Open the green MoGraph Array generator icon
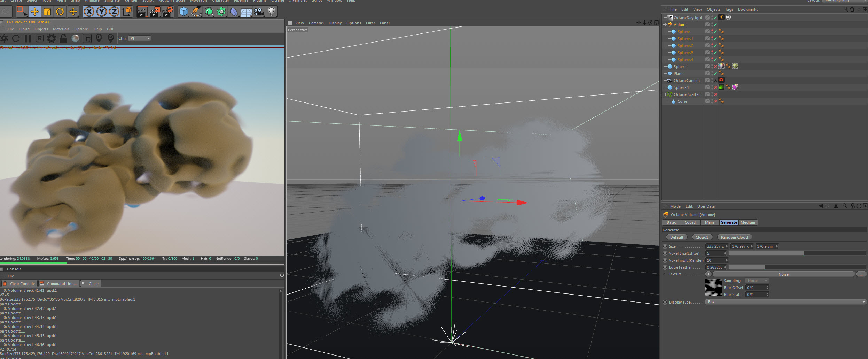This screenshot has height=359, width=868. pyautogui.click(x=221, y=12)
